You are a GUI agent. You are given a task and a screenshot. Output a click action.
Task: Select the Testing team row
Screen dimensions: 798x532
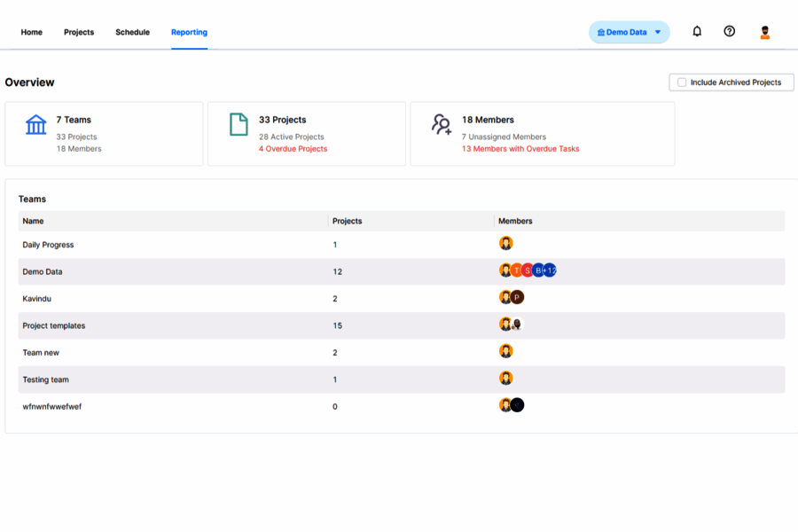[x=46, y=379]
